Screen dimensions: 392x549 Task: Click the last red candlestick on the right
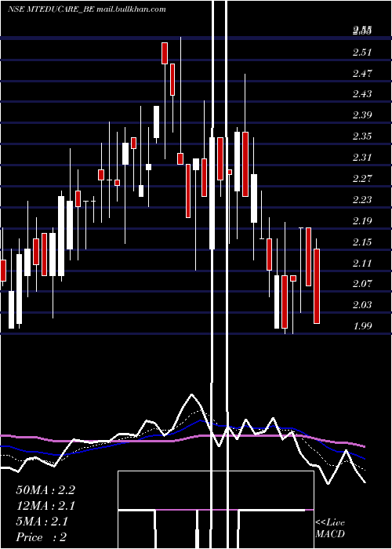[x=317, y=286]
